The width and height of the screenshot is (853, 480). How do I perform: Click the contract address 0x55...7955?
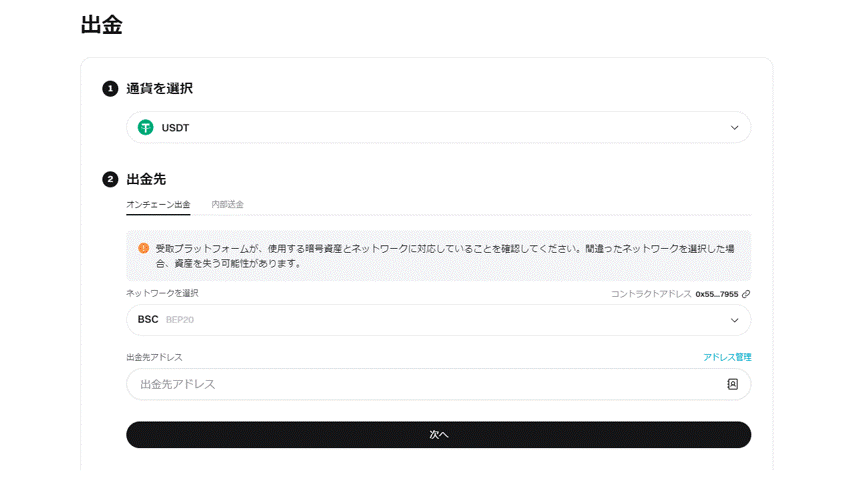(716, 294)
